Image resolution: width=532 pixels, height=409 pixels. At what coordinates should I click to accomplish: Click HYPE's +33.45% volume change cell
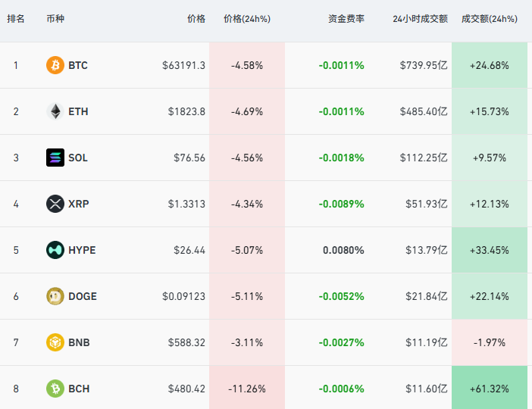490,250
